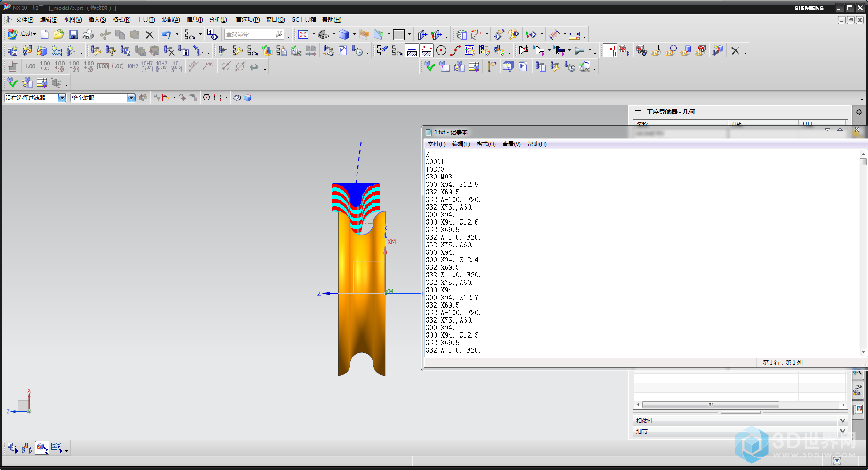This screenshot has width=868, height=470.
Task: Open Notepad's 查看(V) menu
Action: click(x=511, y=144)
